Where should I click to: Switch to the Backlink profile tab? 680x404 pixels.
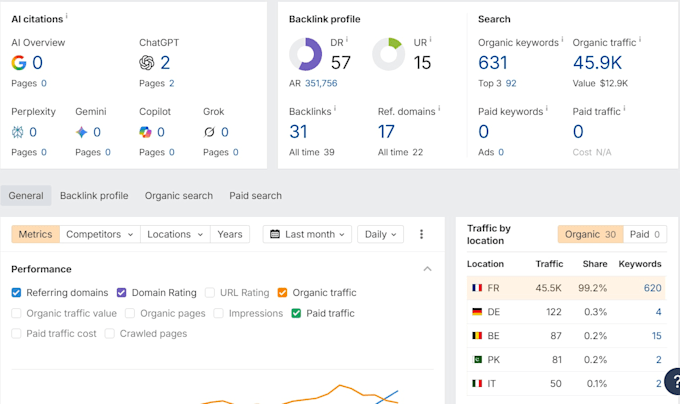point(94,195)
